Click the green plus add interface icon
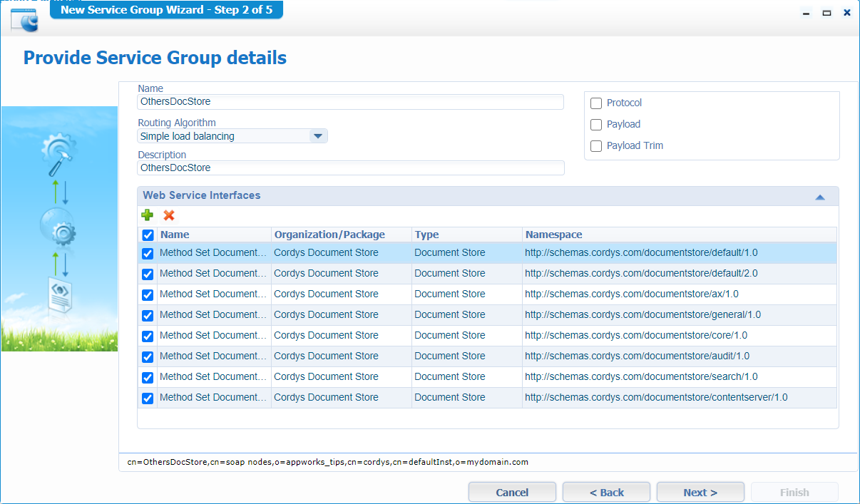The width and height of the screenshot is (860, 504). click(x=147, y=215)
